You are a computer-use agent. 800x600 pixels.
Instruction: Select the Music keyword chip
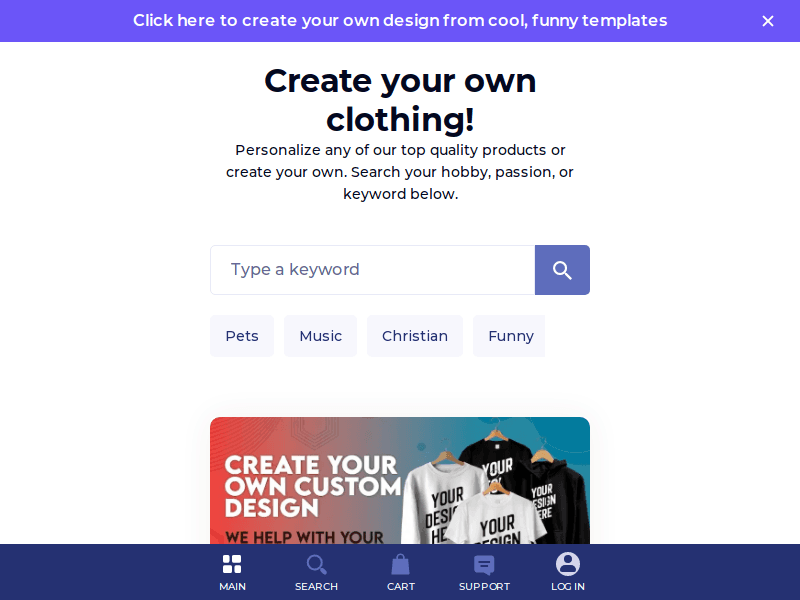point(320,336)
